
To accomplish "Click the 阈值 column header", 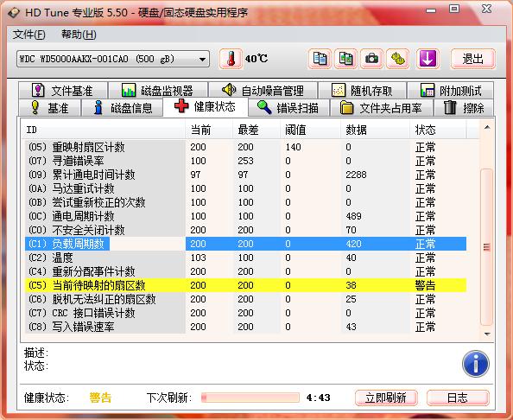I will [x=310, y=130].
